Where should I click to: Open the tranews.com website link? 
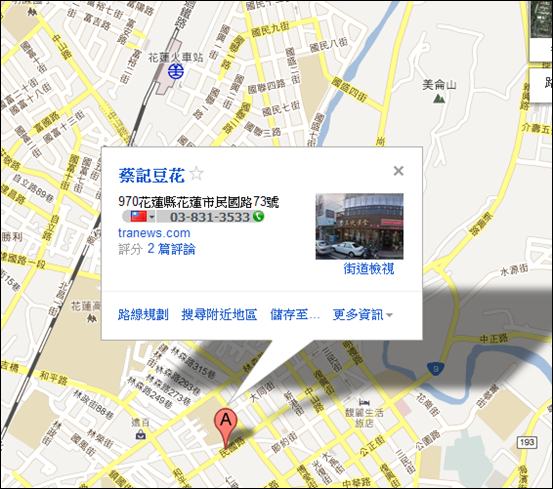[154, 233]
